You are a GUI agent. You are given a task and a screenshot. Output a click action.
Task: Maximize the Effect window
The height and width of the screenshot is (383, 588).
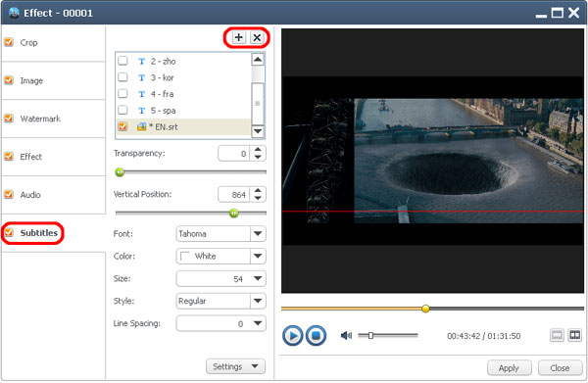tap(558, 13)
